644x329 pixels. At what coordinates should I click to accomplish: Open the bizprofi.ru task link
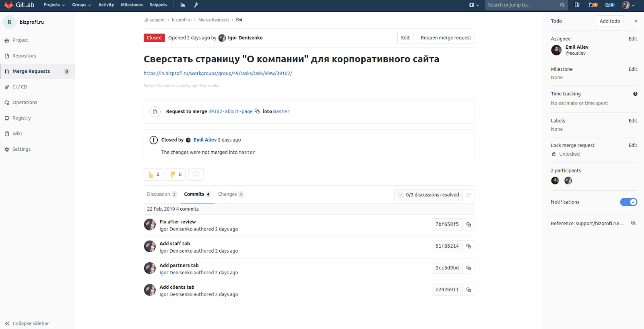[x=218, y=73]
